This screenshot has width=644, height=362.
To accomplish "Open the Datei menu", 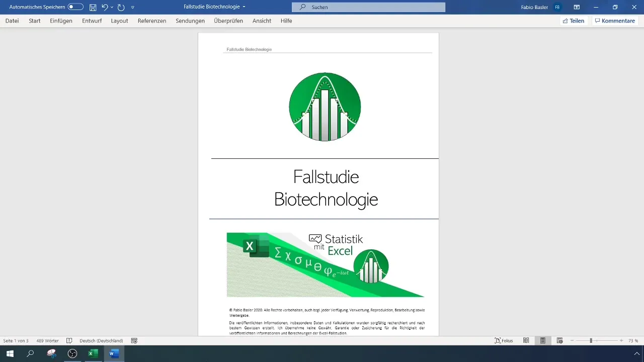I will [x=12, y=21].
